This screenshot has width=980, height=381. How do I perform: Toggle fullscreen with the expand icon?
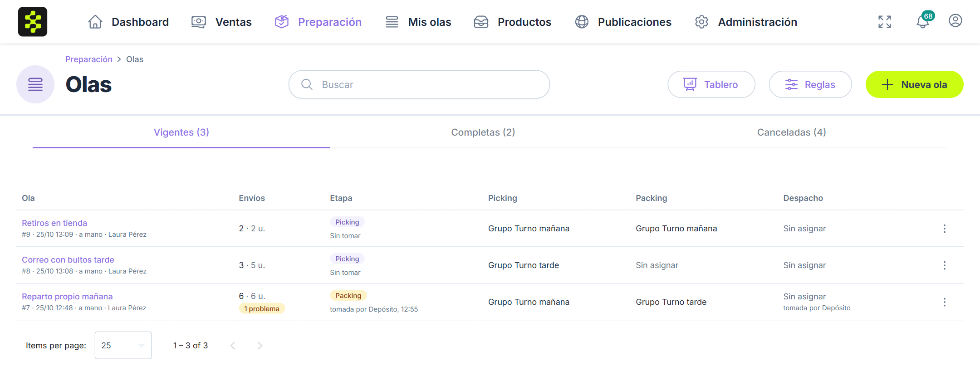[885, 22]
